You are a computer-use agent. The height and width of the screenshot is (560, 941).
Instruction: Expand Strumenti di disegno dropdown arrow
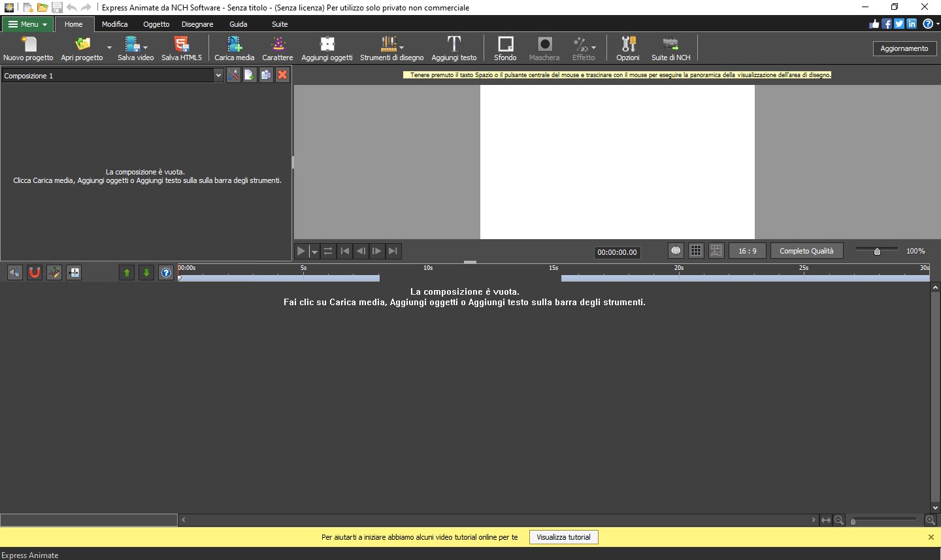401,47
